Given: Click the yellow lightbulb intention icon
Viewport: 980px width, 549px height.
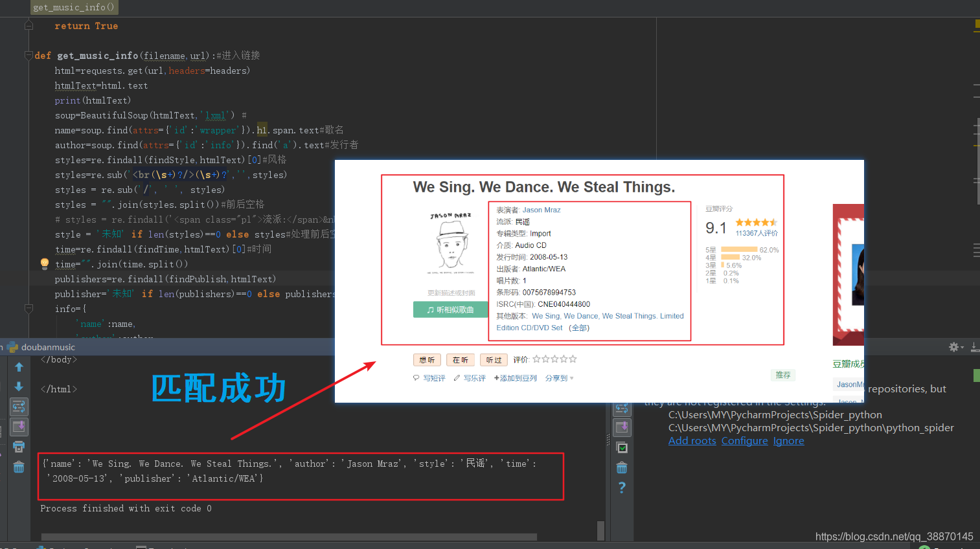Looking at the screenshot, I should (x=44, y=263).
